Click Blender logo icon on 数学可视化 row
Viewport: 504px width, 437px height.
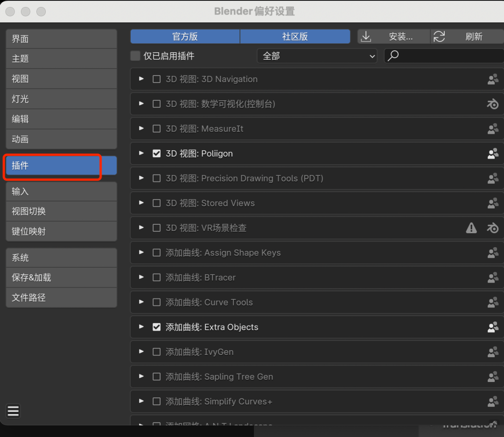pos(493,104)
